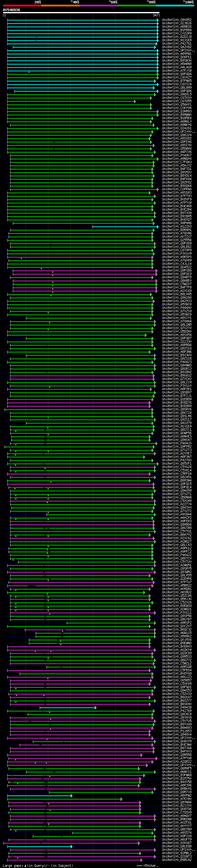The height and width of the screenshot is (868, 197).
Task: Select the UniRef100_Q65XF1 label
Action: (x=176, y=463)
